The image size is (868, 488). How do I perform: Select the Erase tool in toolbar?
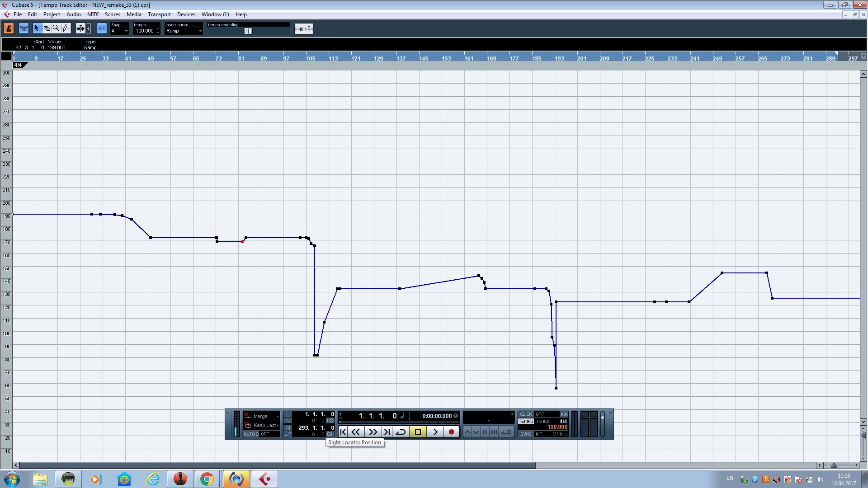47,28
